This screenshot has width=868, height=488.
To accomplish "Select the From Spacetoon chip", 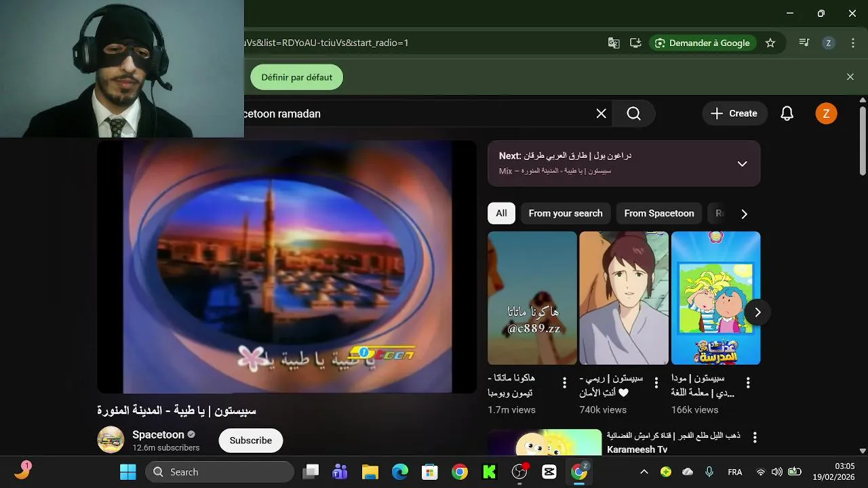I will 659,213.
